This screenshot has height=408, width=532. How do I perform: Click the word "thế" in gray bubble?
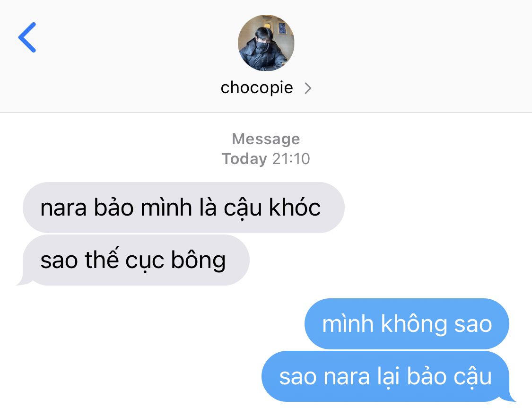click(102, 260)
